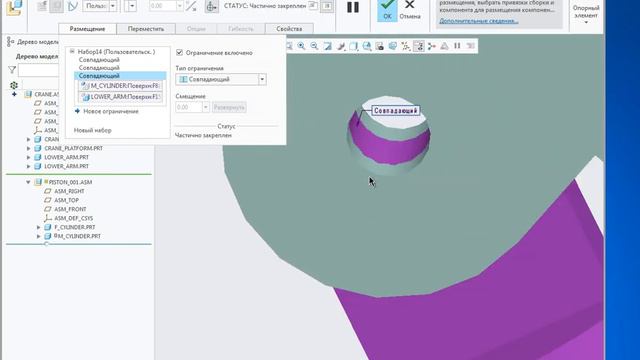Collapse the PISTON_001.ASM node
The width and height of the screenshot is (640, 360).
(28, 182)
